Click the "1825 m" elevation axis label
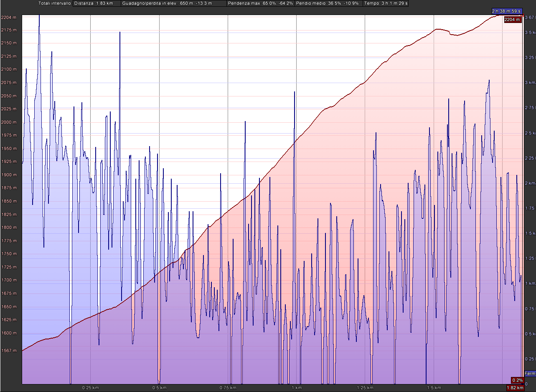Image resolution: width=536 pixels, height=392 pixels. pyautogui.click(x=9, y=215)
